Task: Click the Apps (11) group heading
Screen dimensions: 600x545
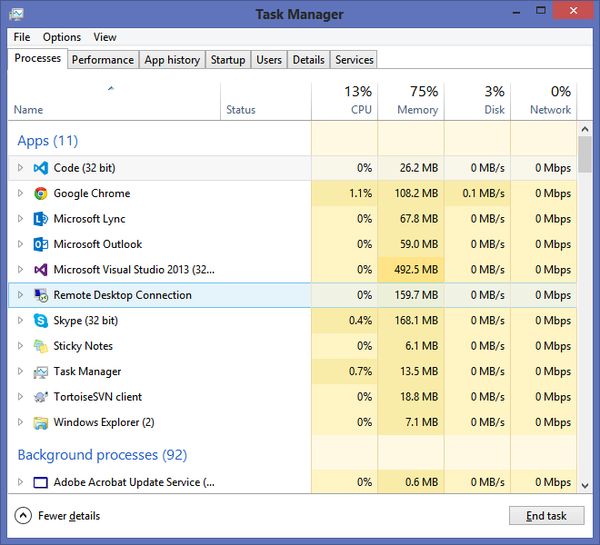Action: [48, 141]
